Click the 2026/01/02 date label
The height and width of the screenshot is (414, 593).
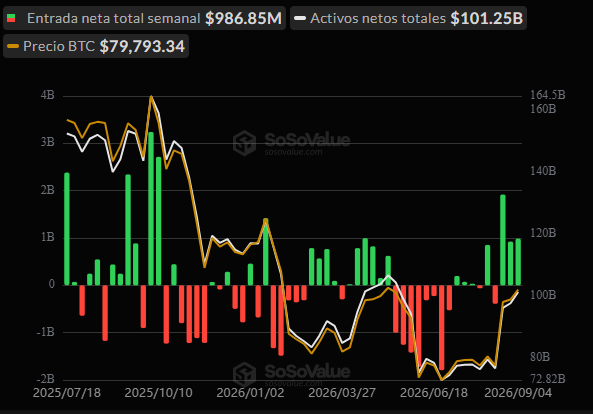(x=250, y=393)
